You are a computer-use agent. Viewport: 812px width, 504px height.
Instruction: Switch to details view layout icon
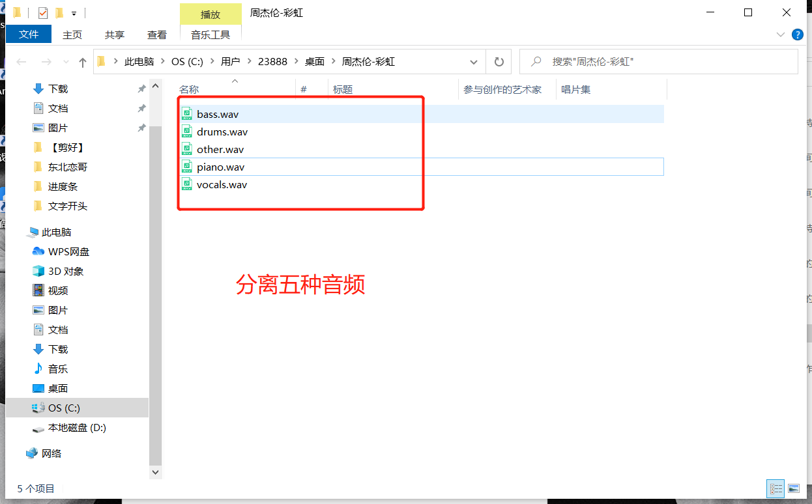pyautogui.click(x=776, y=488)
